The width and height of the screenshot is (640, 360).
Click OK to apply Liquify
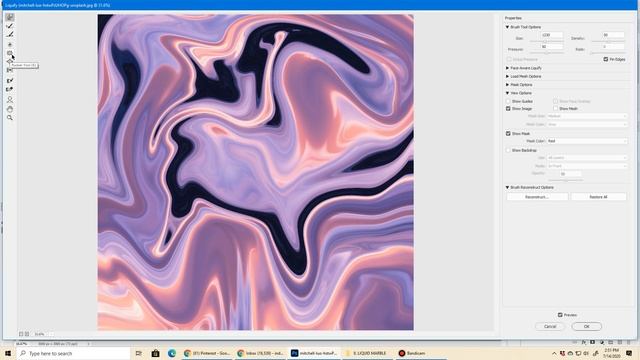tap(587, 326)
